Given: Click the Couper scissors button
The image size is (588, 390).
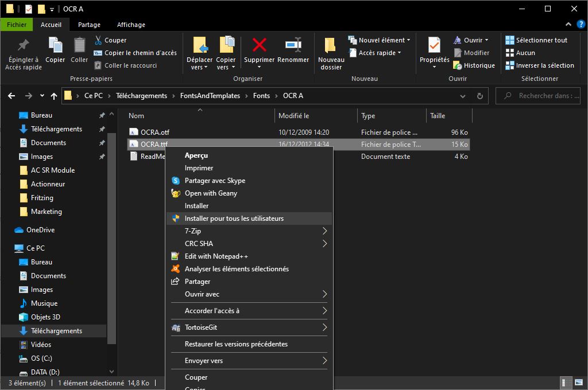Looking at the screenshot, I should point(111,40).
